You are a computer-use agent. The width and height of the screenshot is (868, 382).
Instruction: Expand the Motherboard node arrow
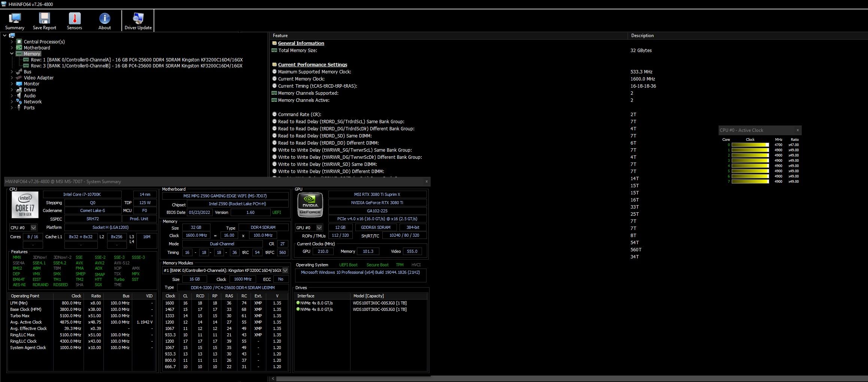[x=12, y=48]
